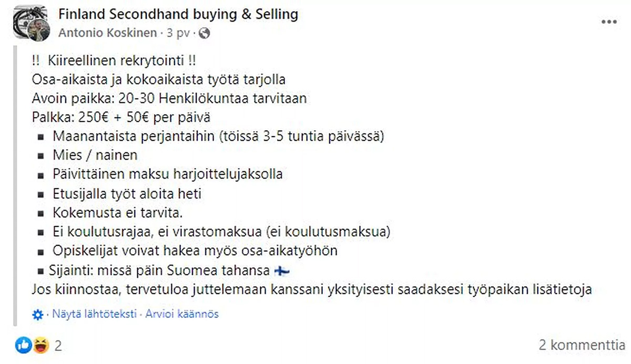631x364 pixels.
Task: Open group Finland Secondhand buying & Selling
Action: [x=178, y=14]
